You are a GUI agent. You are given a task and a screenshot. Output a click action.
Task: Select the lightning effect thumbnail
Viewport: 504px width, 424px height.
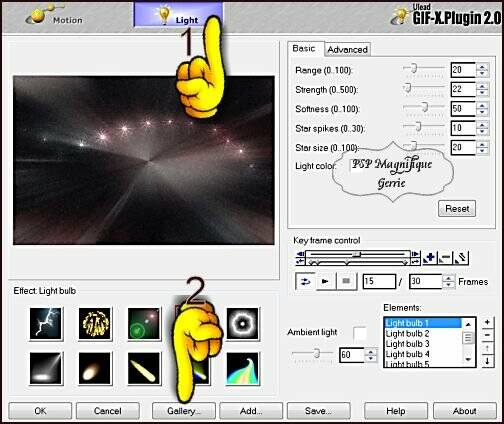[x=46, y=324]
